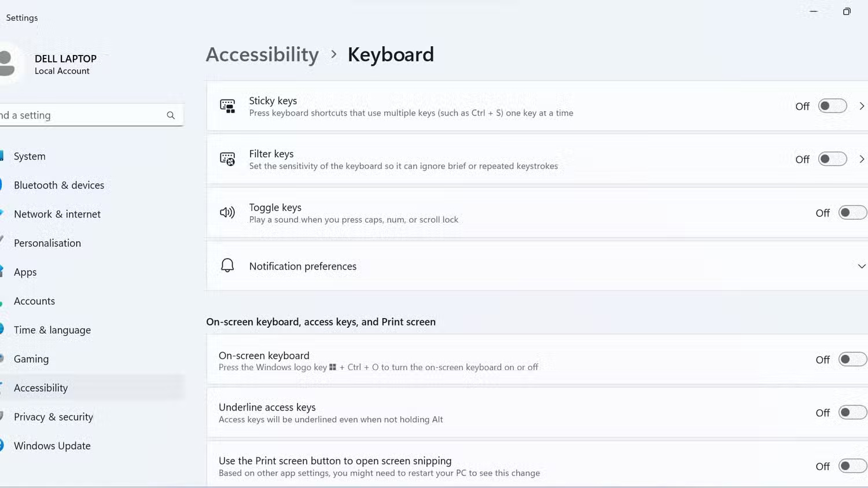Select Privacy & security in the sidebar
Viewport: 868px width, 488px height.
click(x=53, y=416)
